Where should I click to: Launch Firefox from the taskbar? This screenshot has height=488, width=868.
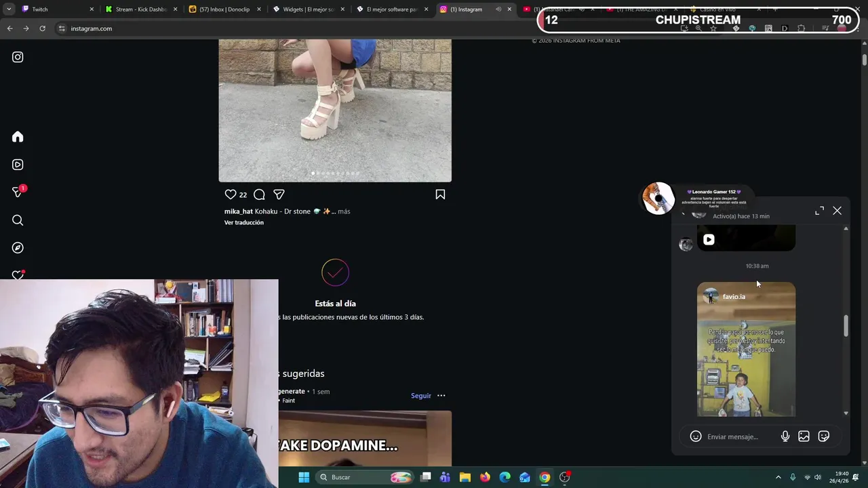pos(485,477)
